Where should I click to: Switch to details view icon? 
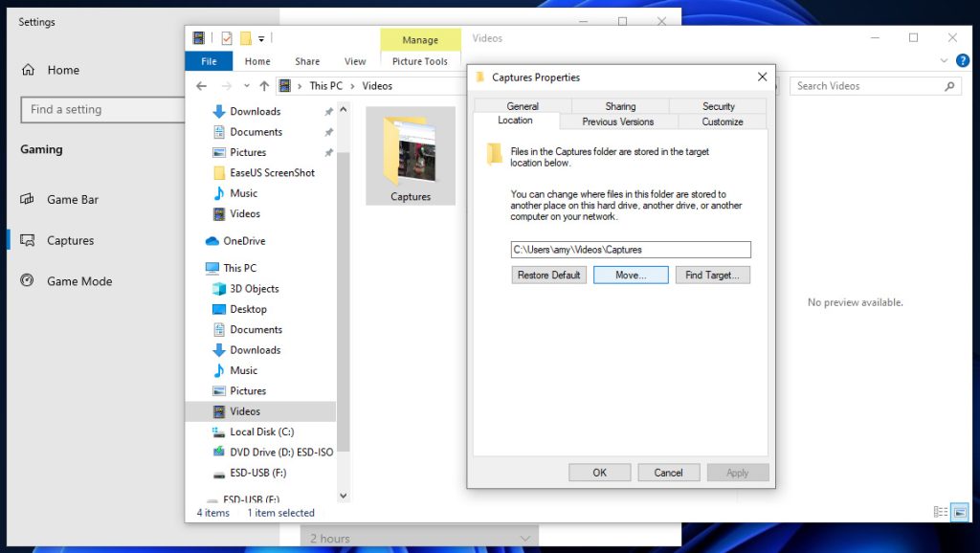941,513
